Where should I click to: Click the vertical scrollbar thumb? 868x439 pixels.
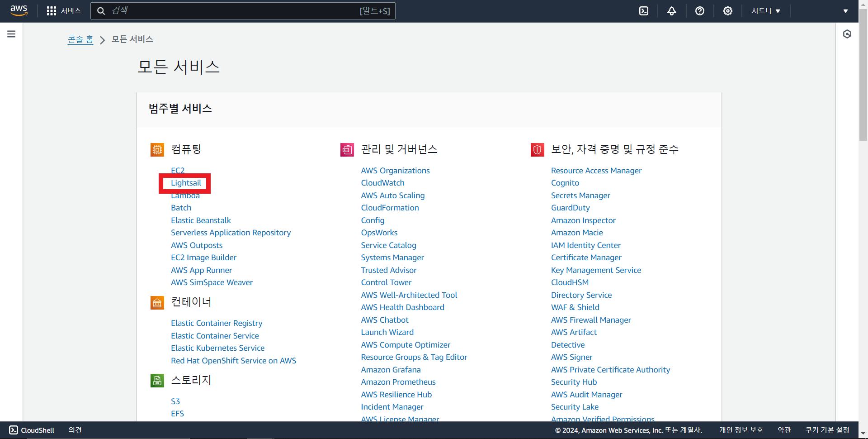point(863,75)
